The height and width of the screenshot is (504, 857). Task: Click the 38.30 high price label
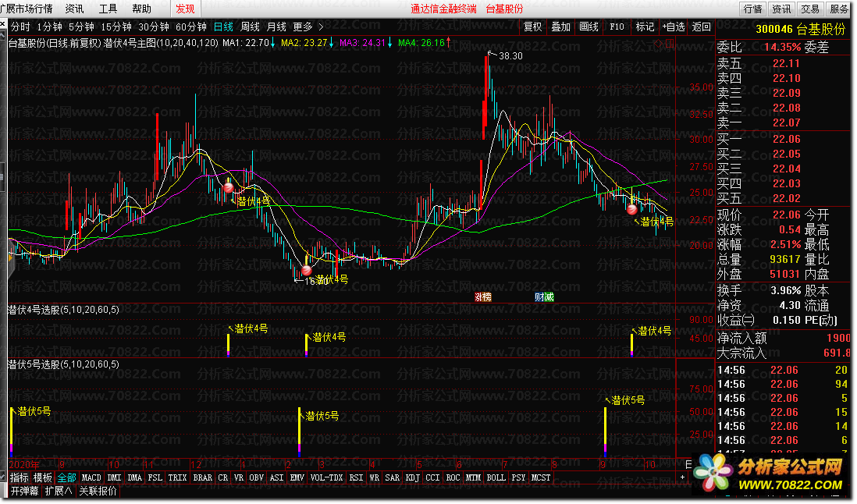[x=510, y=55]
